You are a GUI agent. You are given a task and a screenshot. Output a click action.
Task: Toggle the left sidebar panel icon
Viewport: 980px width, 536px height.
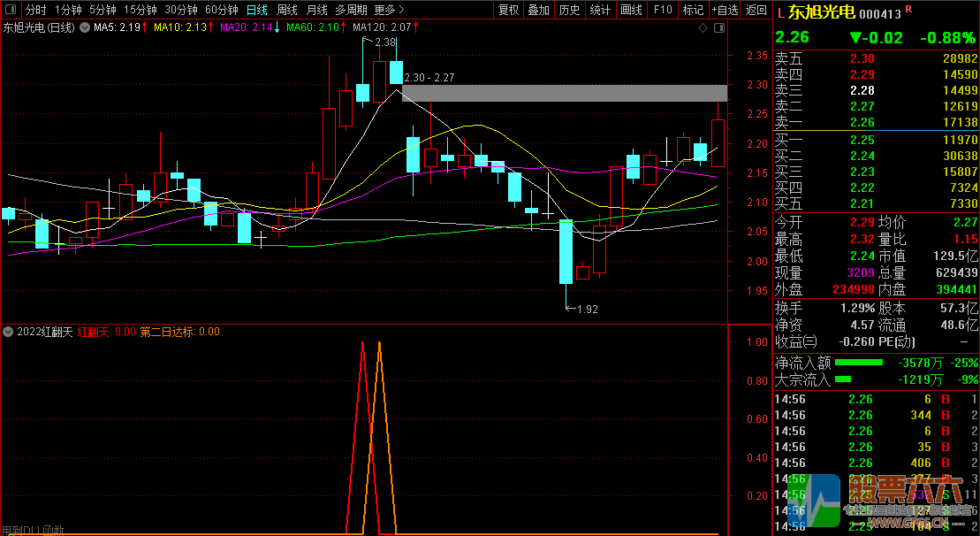click(x=10, y=10)
